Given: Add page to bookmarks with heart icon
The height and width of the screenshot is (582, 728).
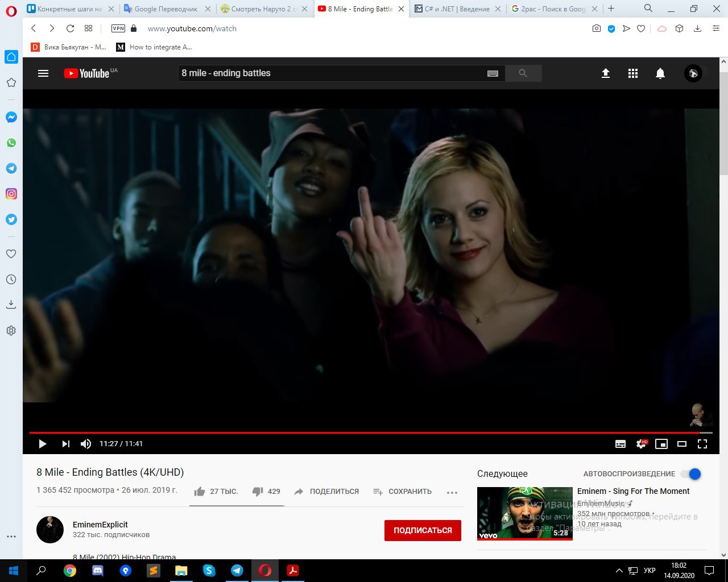Looking at the screenshot, I should click(641, 28).
